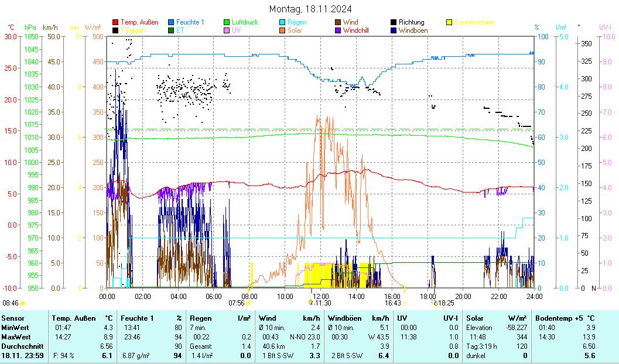Select the 'Sonnenschein' legend label
The height and width of the screenshot is (364, 619).
point(474,22)
